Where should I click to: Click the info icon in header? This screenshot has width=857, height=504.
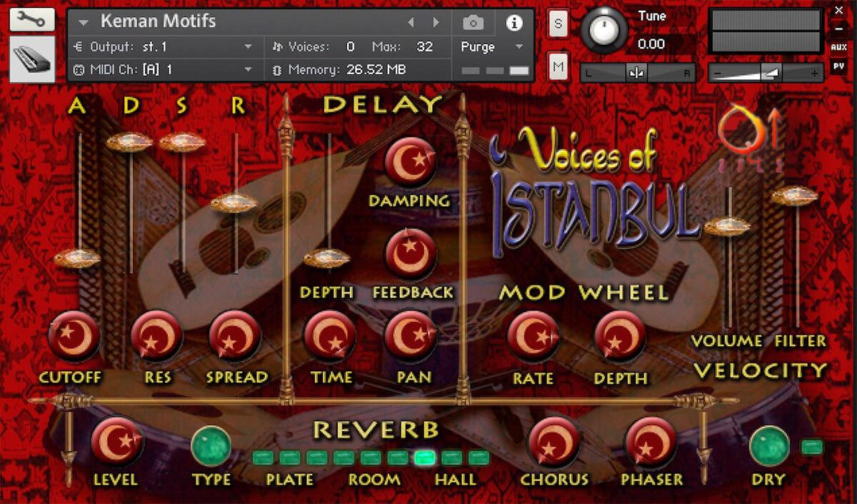(513, 23)
